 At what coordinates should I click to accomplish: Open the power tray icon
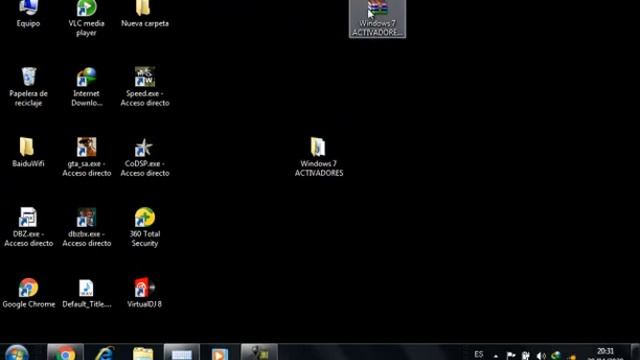point(526,356)
